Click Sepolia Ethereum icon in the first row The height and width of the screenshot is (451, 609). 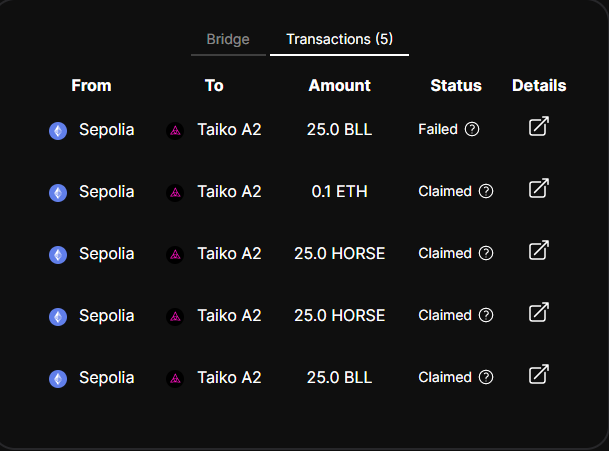pos(58,130)
